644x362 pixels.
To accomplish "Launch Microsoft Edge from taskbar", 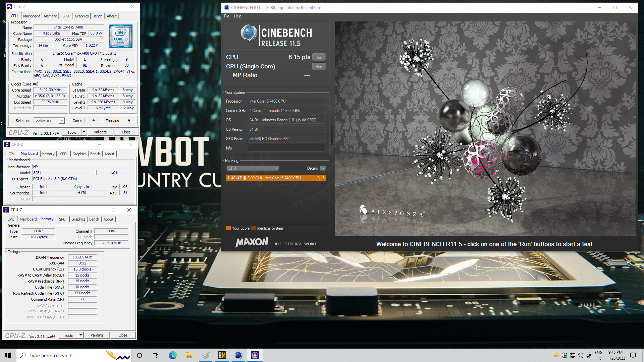I will coord(172,355).
